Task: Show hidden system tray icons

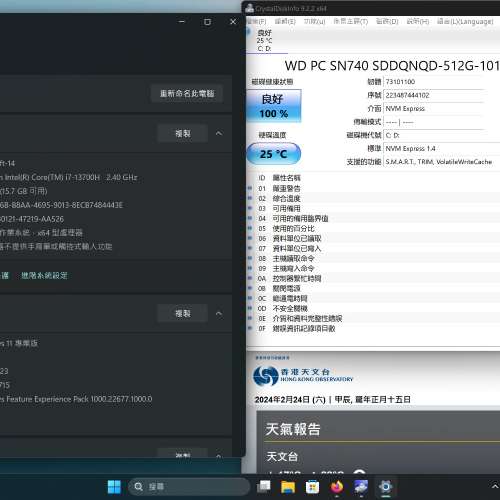Action: pos(495,487)
